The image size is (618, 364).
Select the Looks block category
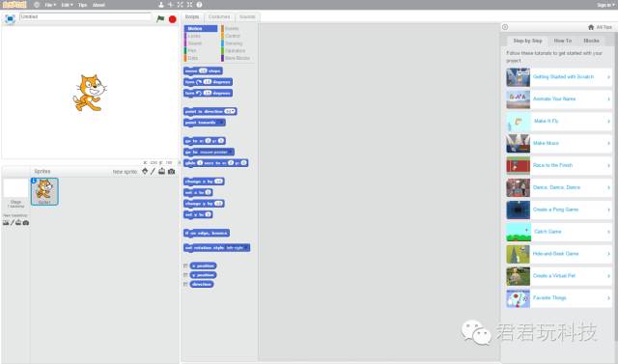point(201,36)
